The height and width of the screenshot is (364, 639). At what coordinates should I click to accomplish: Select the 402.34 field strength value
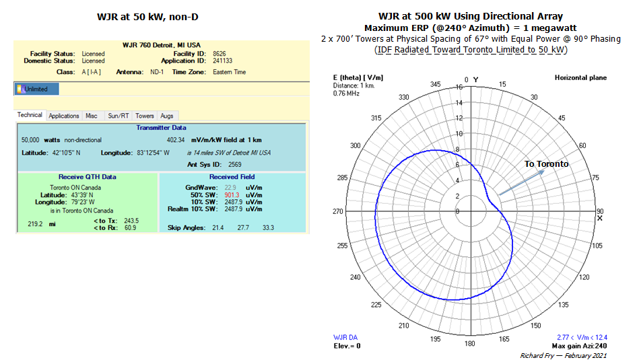[x=176, y=140]
